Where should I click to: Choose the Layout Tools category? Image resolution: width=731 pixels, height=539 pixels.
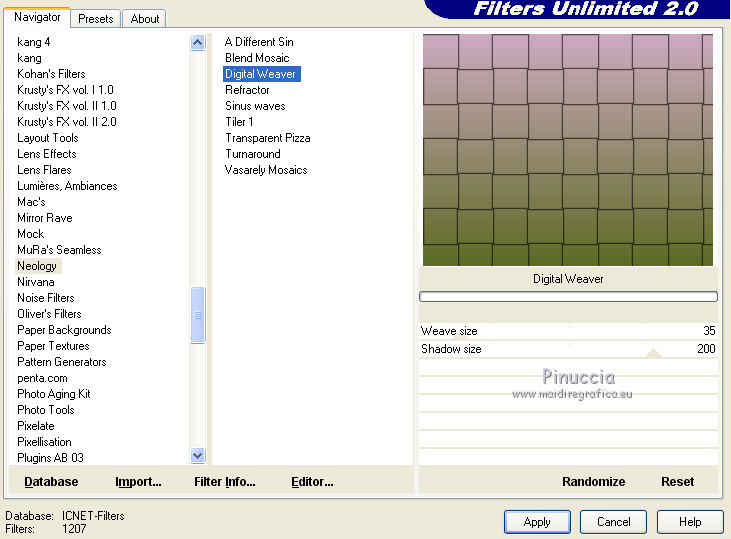[x=48, y=138]
